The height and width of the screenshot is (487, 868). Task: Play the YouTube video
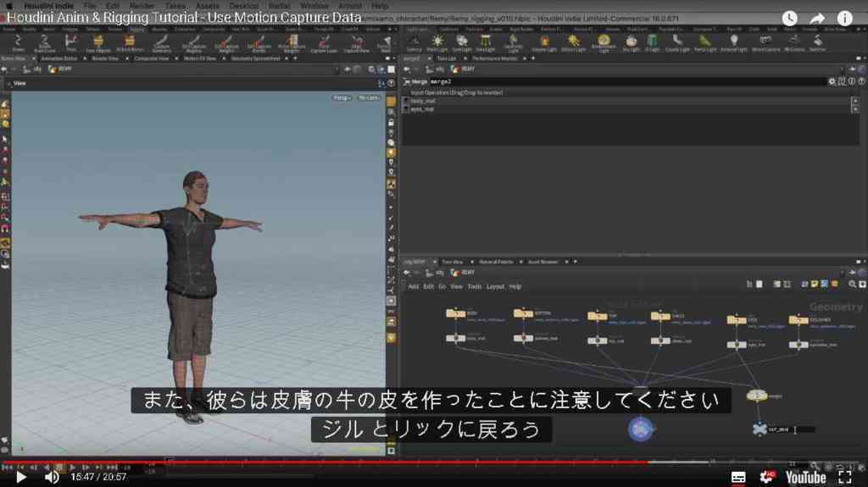point(21,477)
